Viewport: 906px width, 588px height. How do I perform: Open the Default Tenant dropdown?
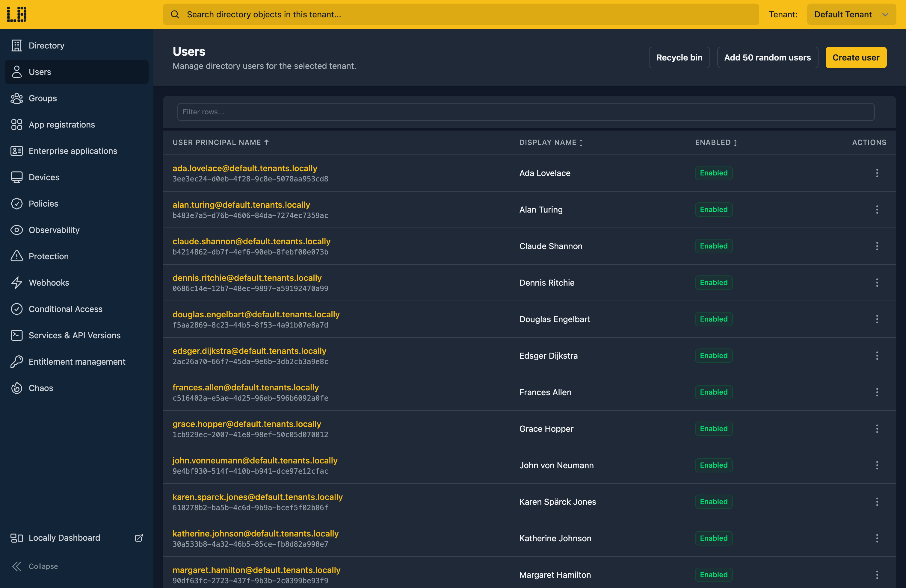coord(851,14)
